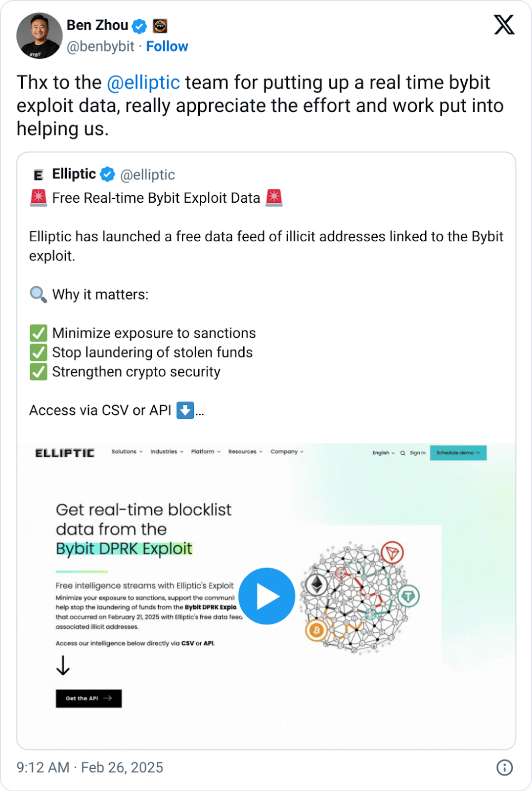Expand the Industries dropdown menu
This screenshot has width=532, height=791.
click(x=167, y=452)
